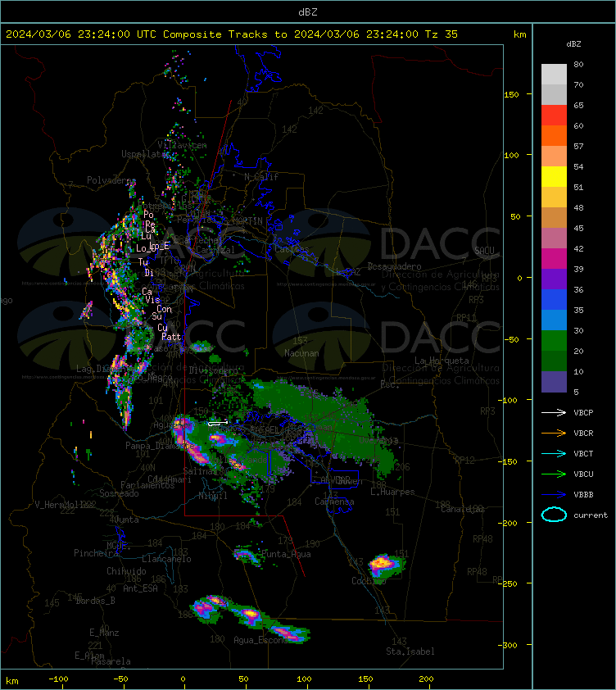Click the 'Punta_Agua' place label

286,554
